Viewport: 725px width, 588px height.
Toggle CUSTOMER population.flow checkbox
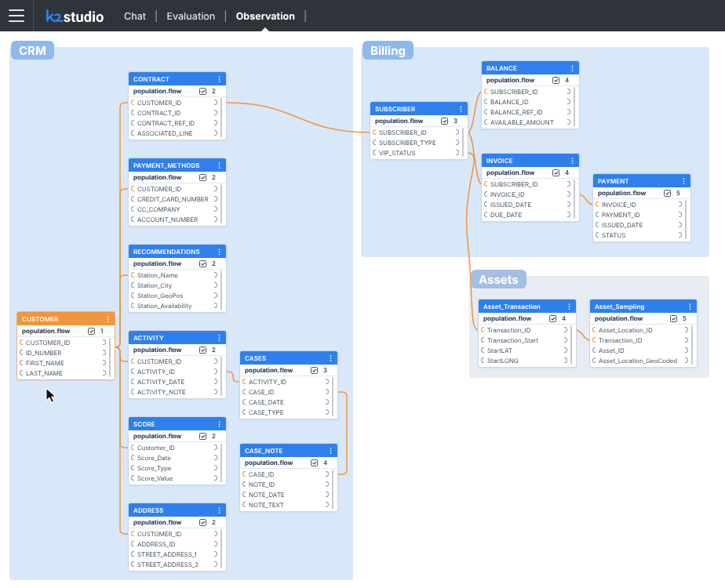pyautogui.click(x=91, y=331)
